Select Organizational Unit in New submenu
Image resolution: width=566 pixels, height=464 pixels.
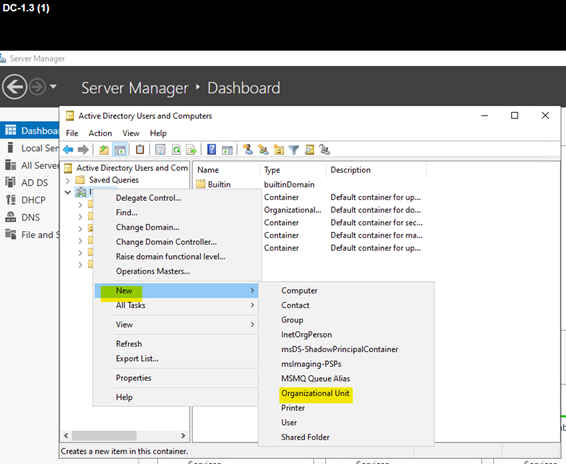[x=346, y=393]
